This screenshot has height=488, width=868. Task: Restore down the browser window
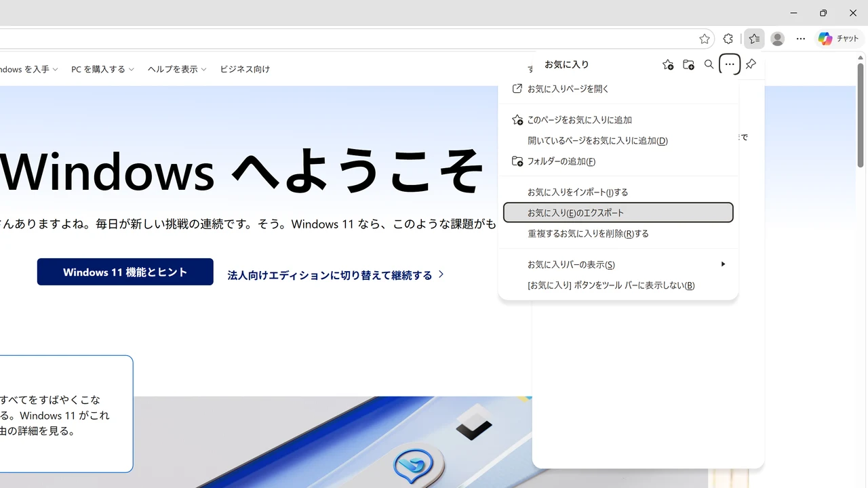[x=823, y=13]
